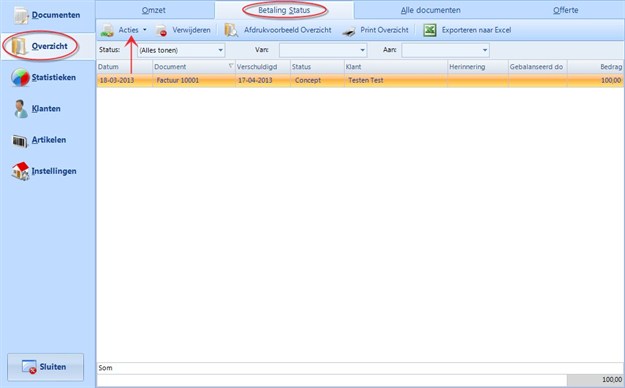
Task: Click the Sluiten button
Action: (45, 367)
